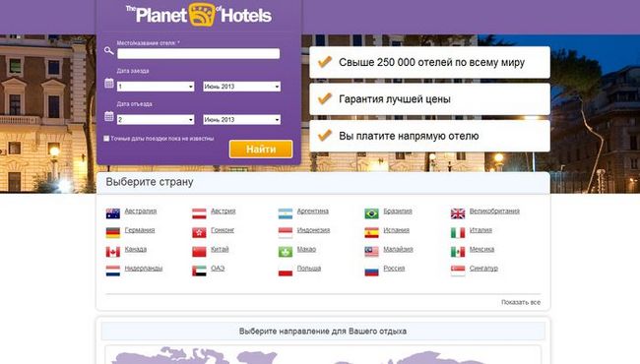This screenshot has height=364, width=640.
Task: Click the Гарантия лучшей цены banner
Action: 429,99
